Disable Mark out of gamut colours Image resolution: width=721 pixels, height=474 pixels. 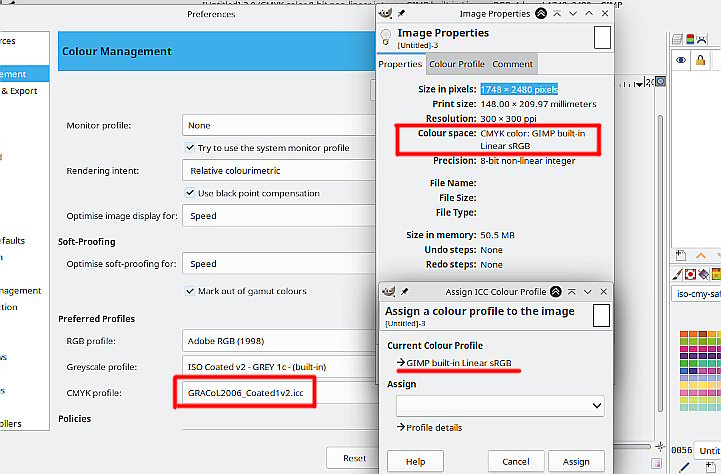tap(190, 291)
